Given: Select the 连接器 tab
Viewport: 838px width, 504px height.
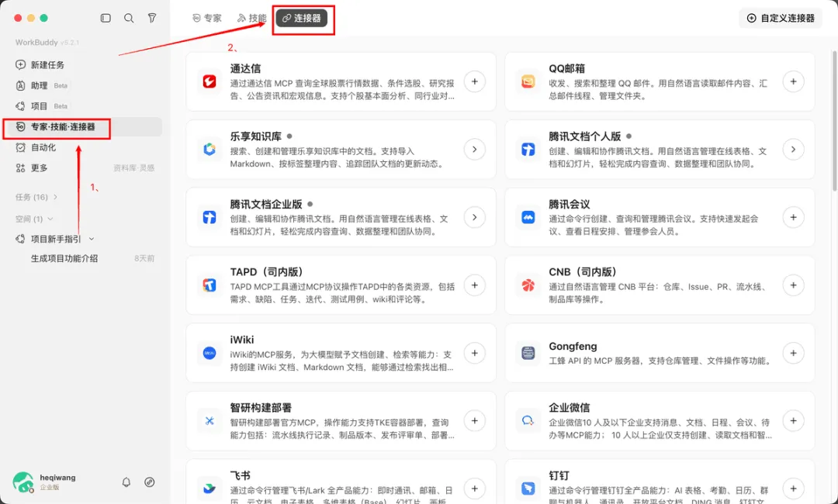Looking at the screenshot, I should 301,18.
